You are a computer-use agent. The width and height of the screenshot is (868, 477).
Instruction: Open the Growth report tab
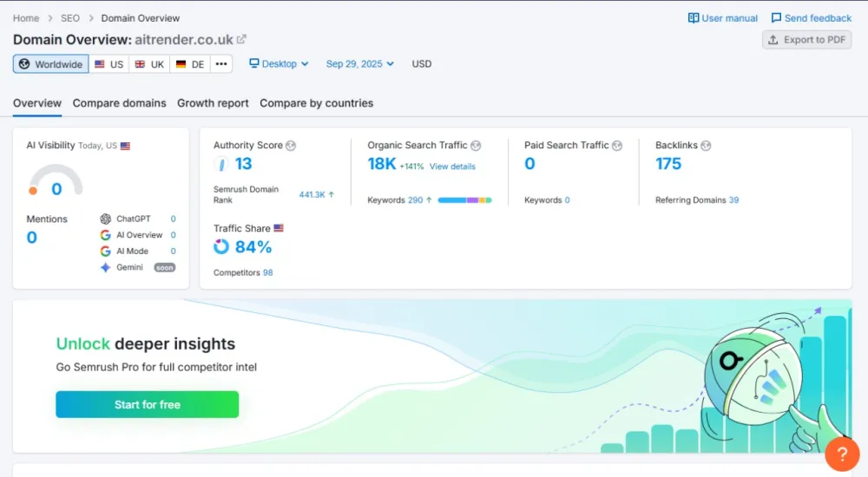coord(213,103)
